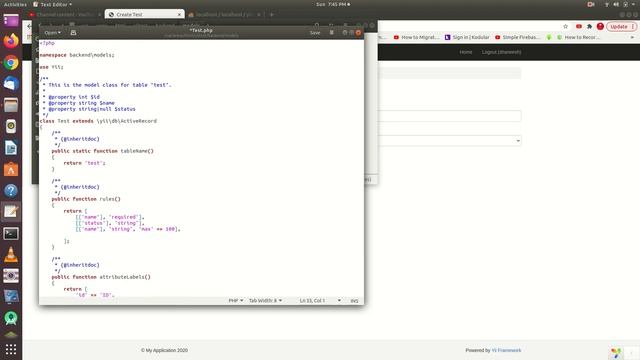This screenshot has width=640, height=360.
Task: Click the Logout link in navbar
Action: 501,52
